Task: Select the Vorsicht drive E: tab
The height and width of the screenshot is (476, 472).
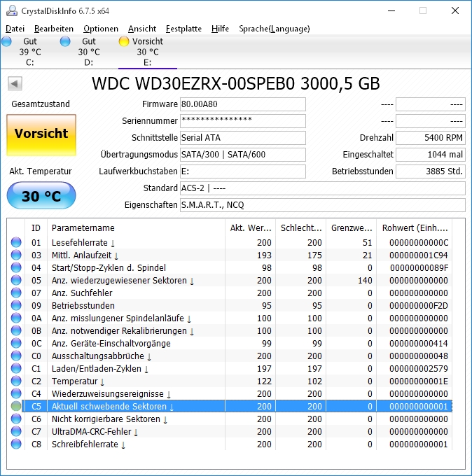Action: coord(148,52)
